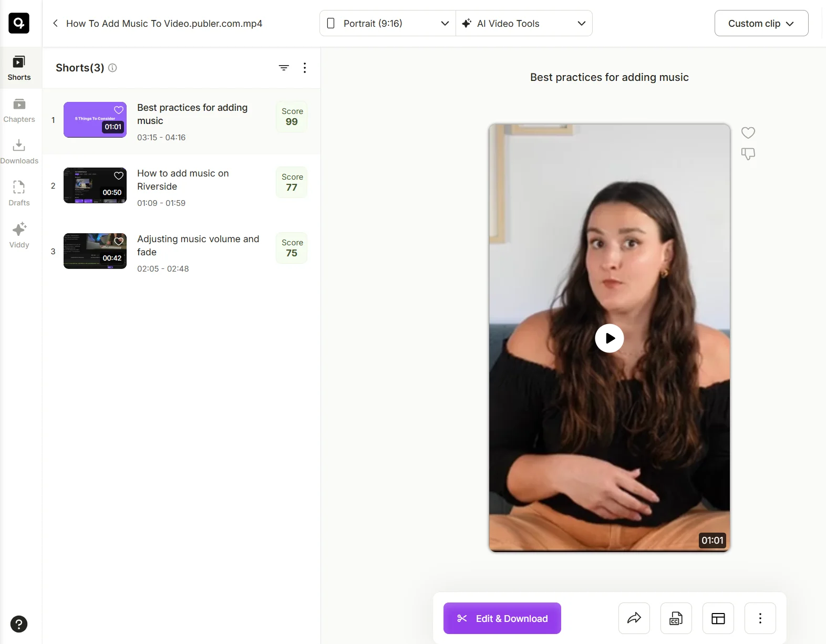This screenshot has width=826, height=644.
Task: Select title 'Best practices for adding music' in list
Action: pyautogui.click(x=192, y=114)
